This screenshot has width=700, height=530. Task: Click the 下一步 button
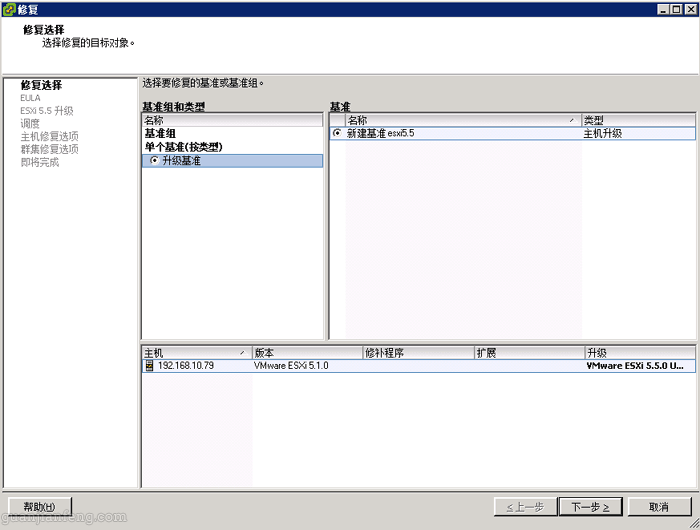tap(590, 507)
